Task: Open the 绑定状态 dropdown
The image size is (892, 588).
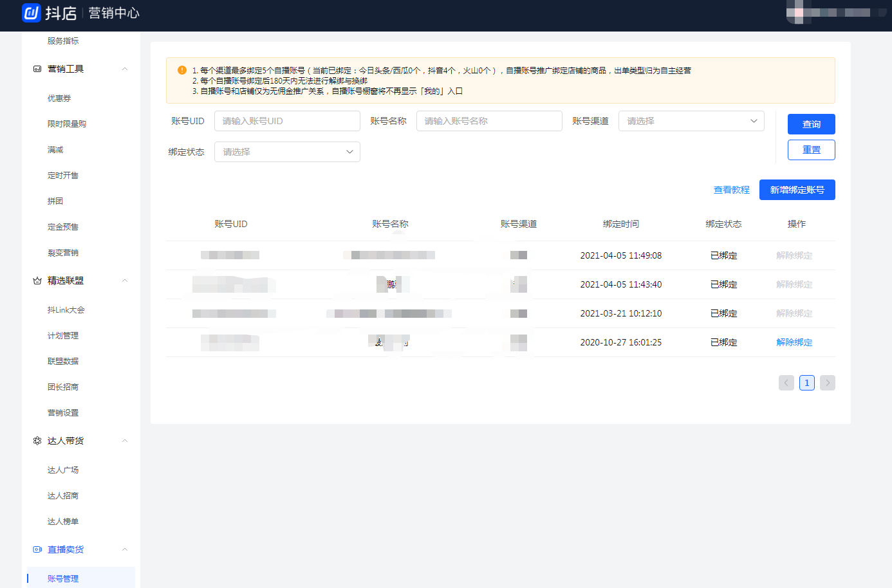Action: [287, 152]
